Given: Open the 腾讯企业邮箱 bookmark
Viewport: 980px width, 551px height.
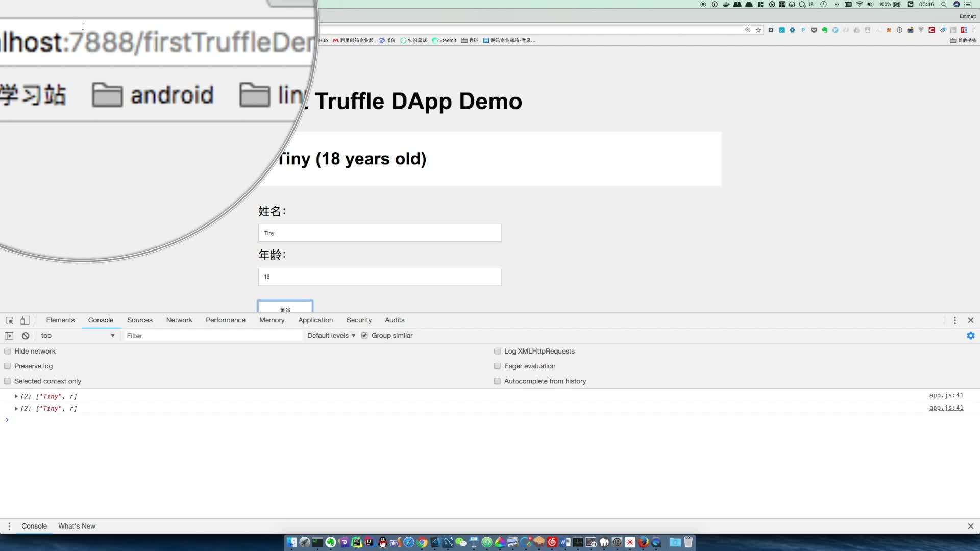Looking at the screenshot, I should tap(509, 40).
